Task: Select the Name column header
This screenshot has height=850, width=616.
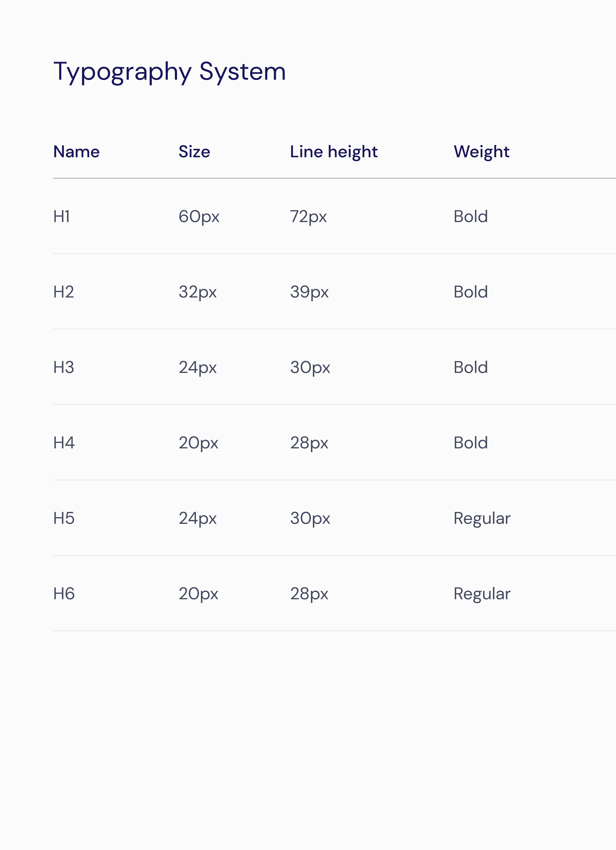Action: [x=76, y=152]
